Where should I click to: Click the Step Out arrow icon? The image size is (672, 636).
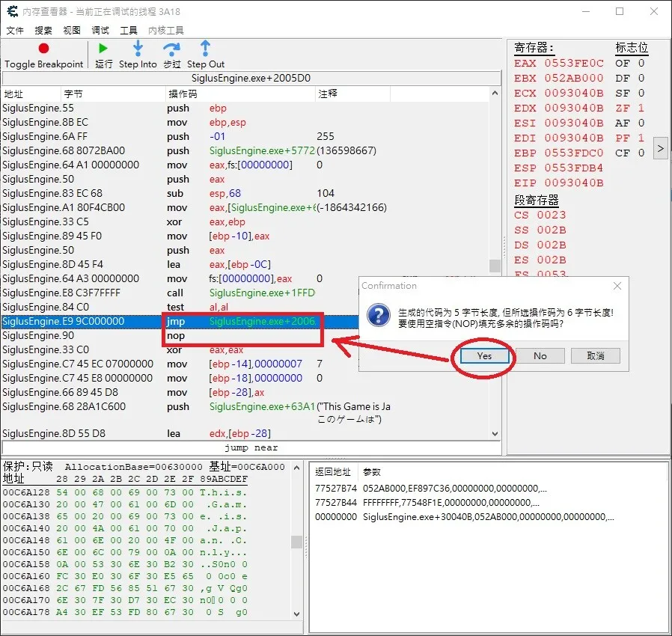coord(205,49)
